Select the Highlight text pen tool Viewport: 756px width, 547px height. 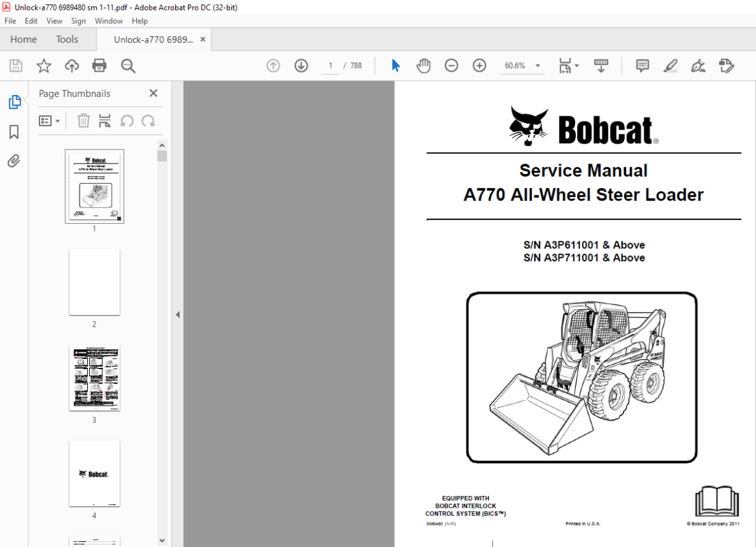pyautogui.click(x=670, y=65)
